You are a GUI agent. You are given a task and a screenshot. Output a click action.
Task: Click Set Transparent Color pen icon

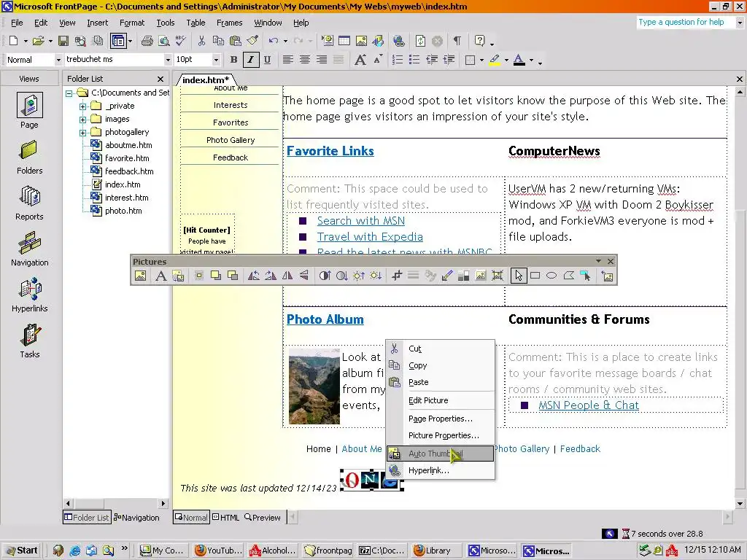coord(447,276)
